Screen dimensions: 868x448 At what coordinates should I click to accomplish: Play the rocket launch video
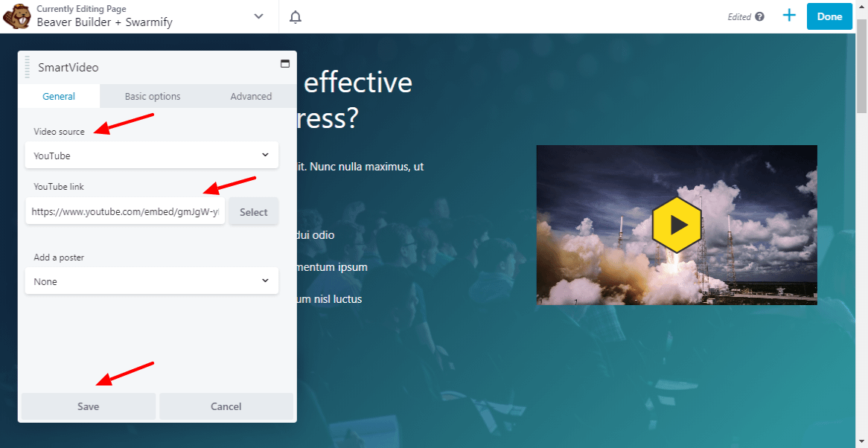click(677, 225)
